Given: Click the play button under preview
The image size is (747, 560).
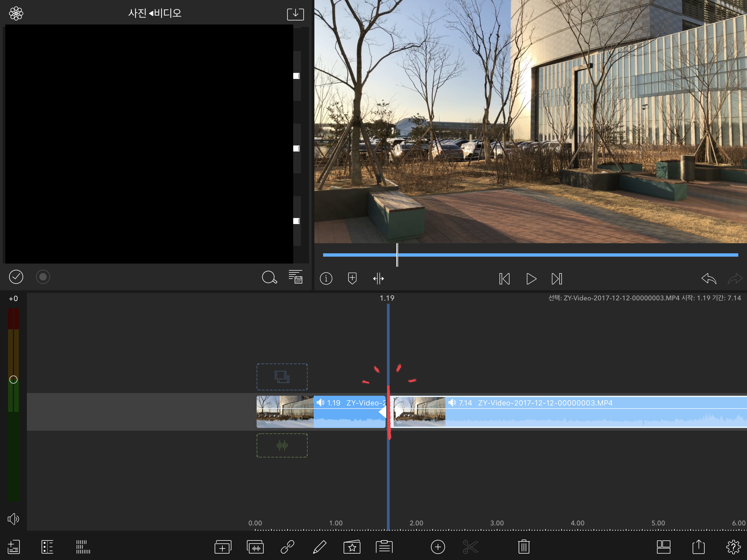Looking at the screenshot, I should (531, 278).
